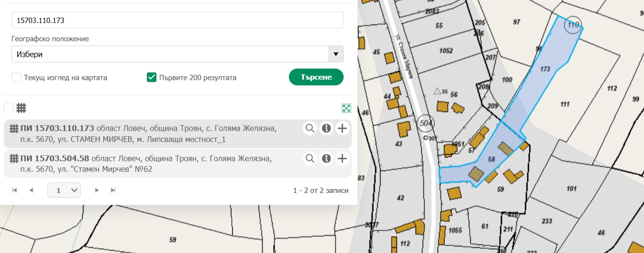Screen dimensions: 644x253
Task: Go to the first results page
Action: pos(15,191)
